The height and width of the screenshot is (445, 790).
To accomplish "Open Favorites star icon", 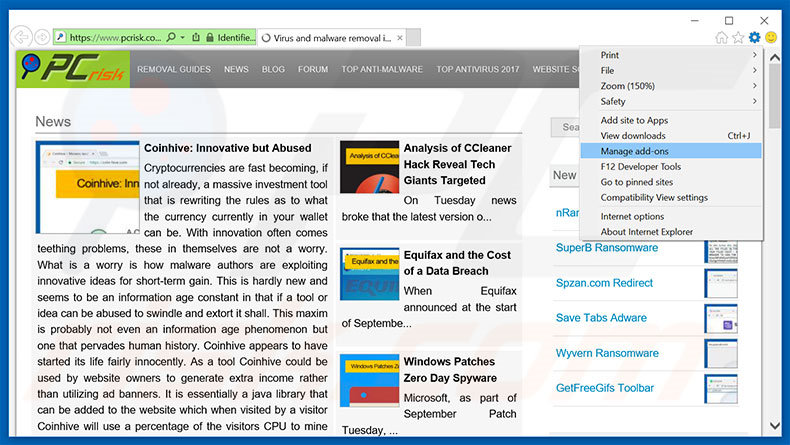I will [738, 37].
